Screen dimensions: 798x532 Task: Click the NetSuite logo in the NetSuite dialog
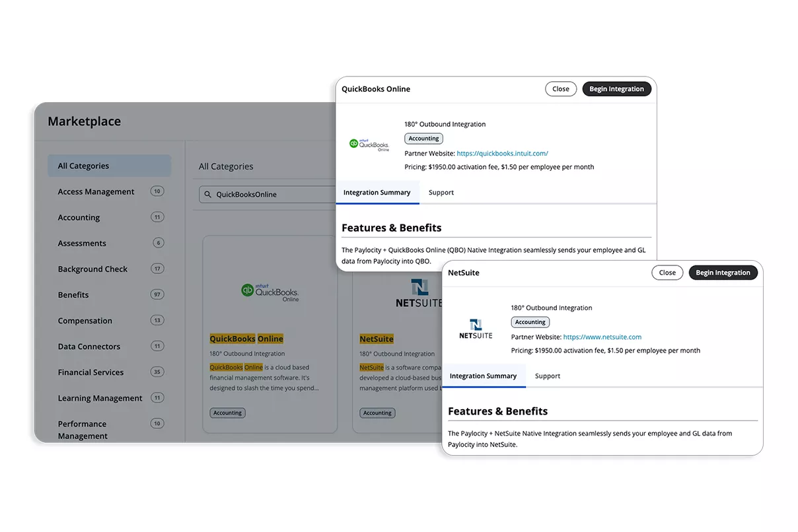[476, 328]
